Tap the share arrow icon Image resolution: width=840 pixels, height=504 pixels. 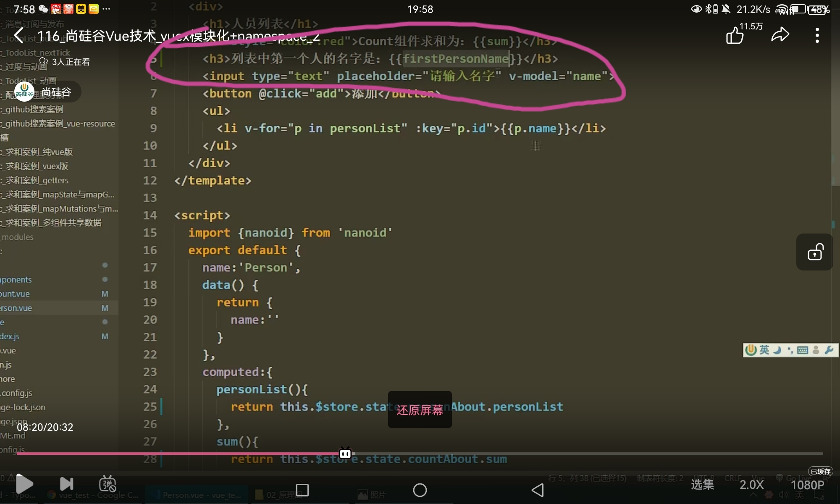[x=780, y=34]
